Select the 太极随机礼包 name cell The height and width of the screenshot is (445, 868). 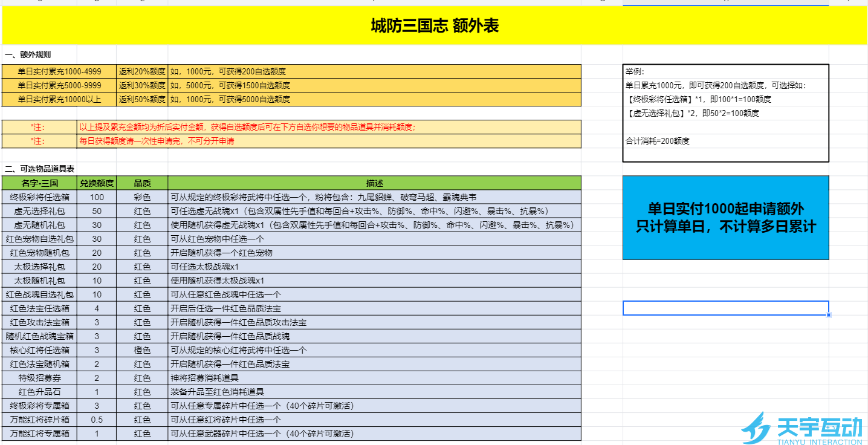39,281
